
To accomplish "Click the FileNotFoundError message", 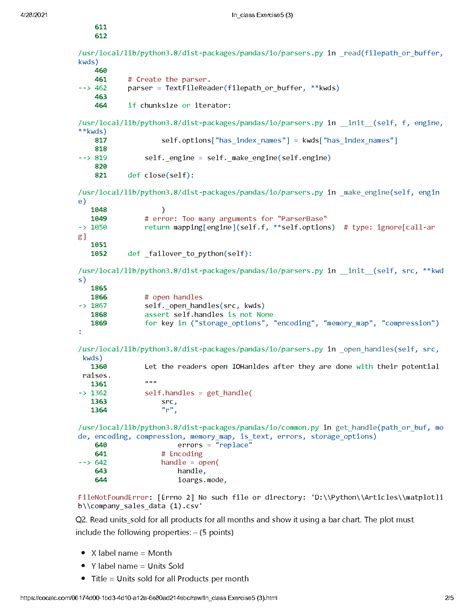I will (260, 502).
